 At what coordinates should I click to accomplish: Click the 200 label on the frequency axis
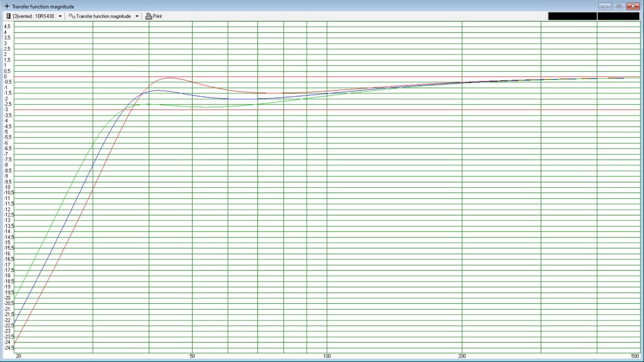click(x=462, y=356)
